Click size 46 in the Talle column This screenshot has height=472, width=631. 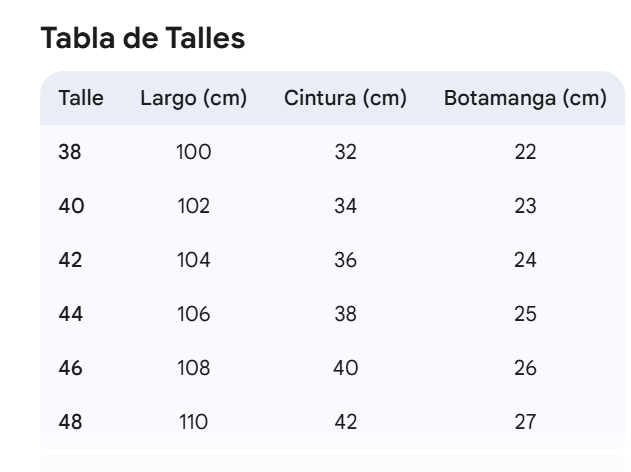tap(70, 368)
